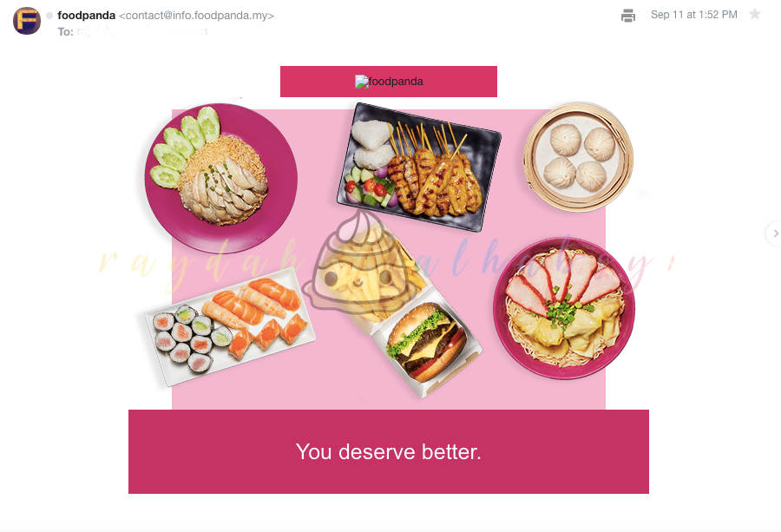The image size is (781, 532).
Task: Click the dumplings bamboo steamer image
Action: click(x=578, y=156)
